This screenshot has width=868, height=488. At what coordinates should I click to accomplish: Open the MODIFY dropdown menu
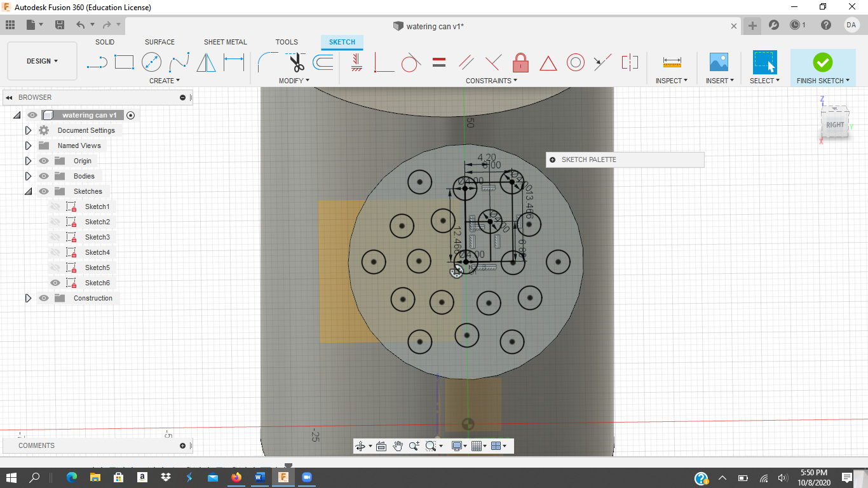click(294, 81)
